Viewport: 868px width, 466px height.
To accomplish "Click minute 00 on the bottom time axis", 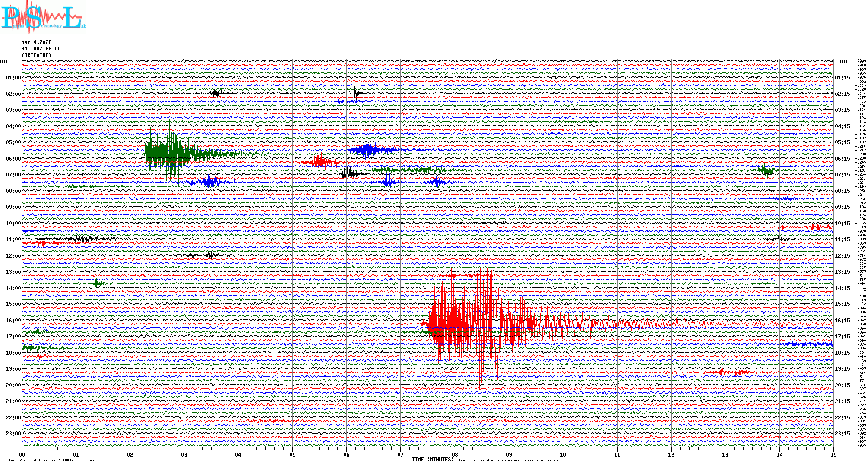I will [x=22, y=455].
